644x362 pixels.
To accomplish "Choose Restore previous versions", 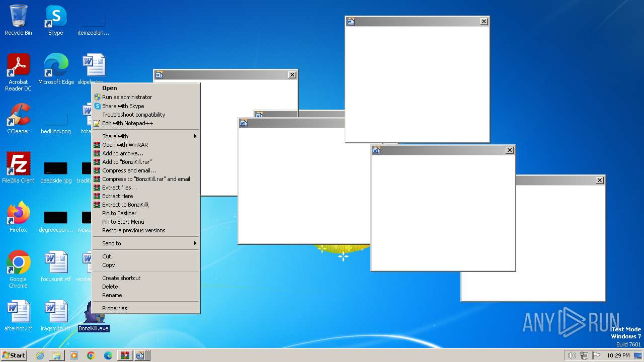I will click(146, 230).
